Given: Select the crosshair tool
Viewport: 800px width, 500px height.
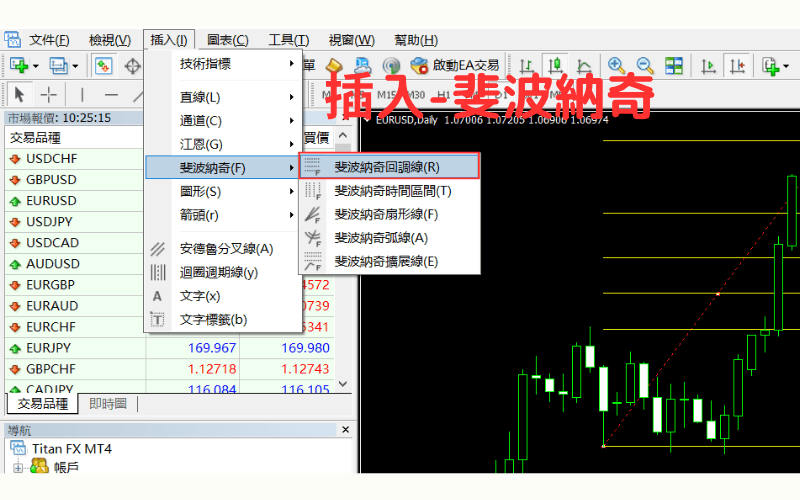Looking at the screenshot, I should pos(48,95).
